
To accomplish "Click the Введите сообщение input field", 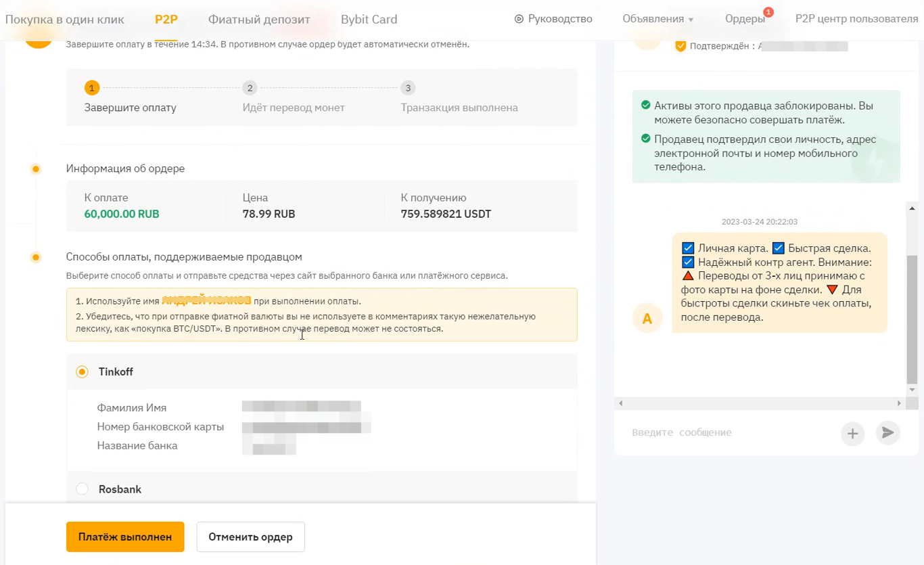I will tap(731, 432).
